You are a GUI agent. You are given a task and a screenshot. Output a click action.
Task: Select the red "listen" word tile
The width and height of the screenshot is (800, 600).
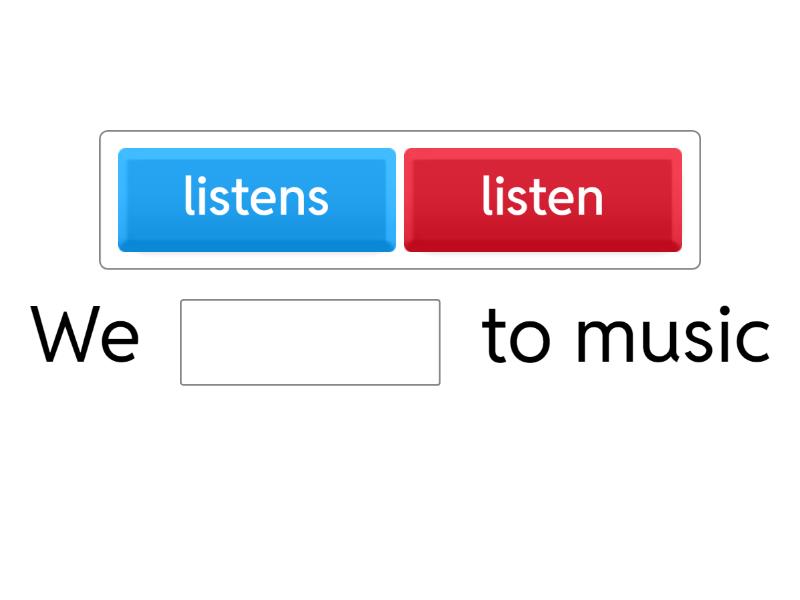coord(542,199)
